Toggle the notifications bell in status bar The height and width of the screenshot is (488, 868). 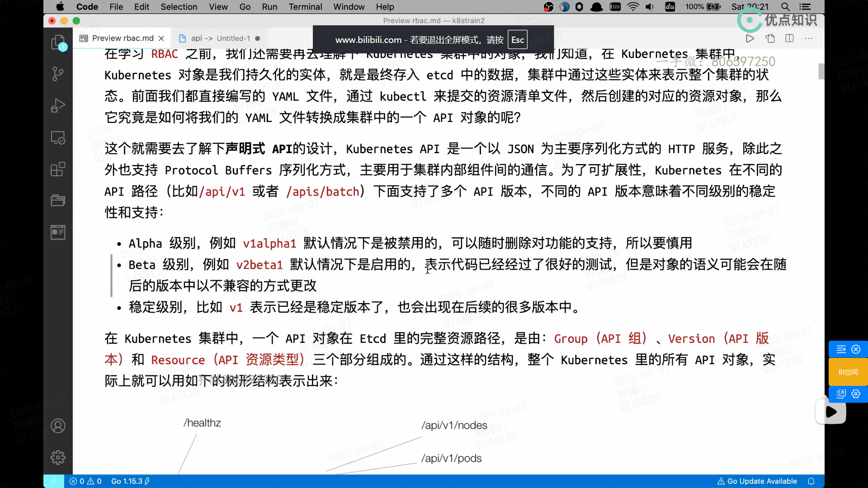[x=811, y=481]
